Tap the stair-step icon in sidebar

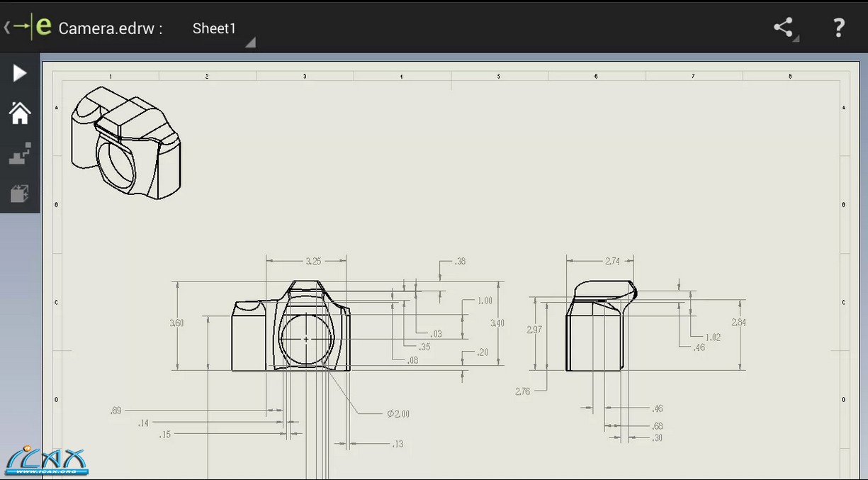tap(20, 153)
